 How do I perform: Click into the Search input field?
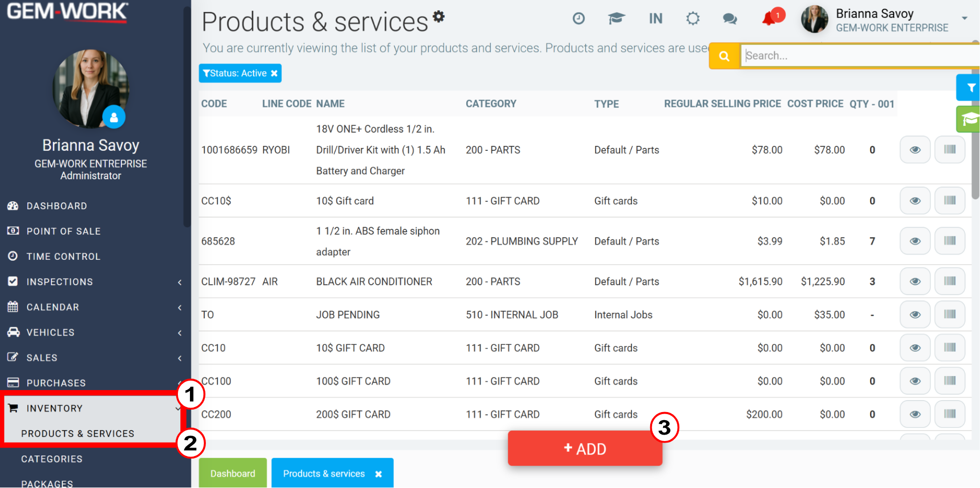860,56
